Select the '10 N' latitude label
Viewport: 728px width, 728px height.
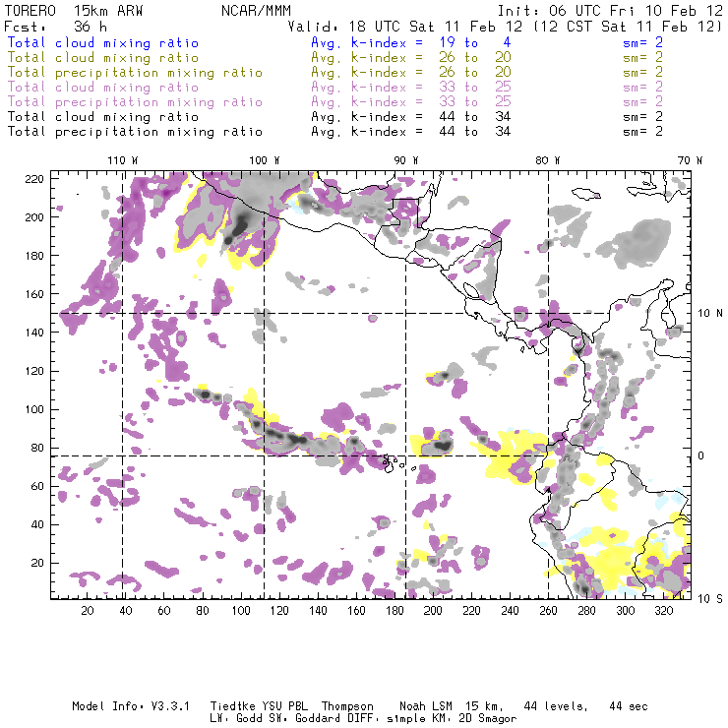pos(710,314)
